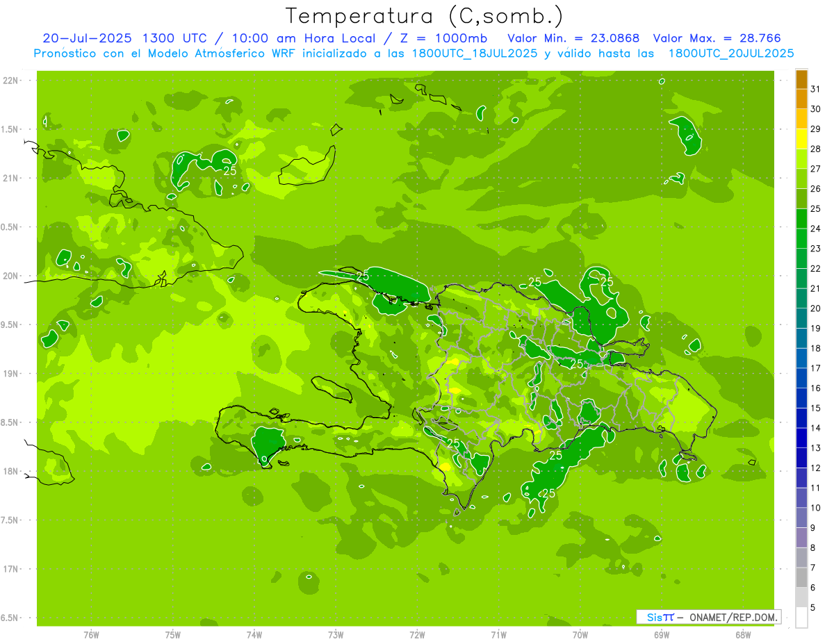Click the "SisPi - ONAMET/REP.DOM." credit label
The image size is (834, 644).
[708, 617]
